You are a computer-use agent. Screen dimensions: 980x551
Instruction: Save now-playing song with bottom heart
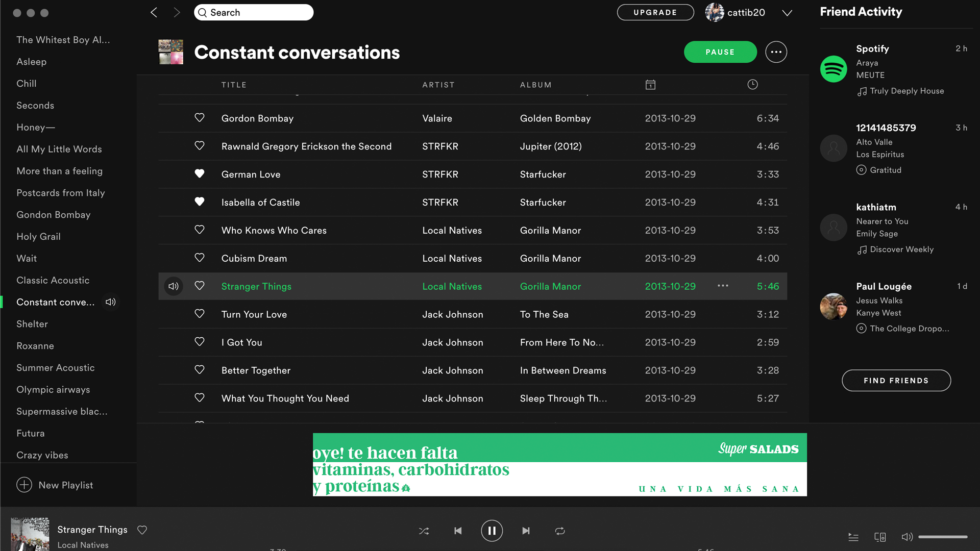[142, 530]
